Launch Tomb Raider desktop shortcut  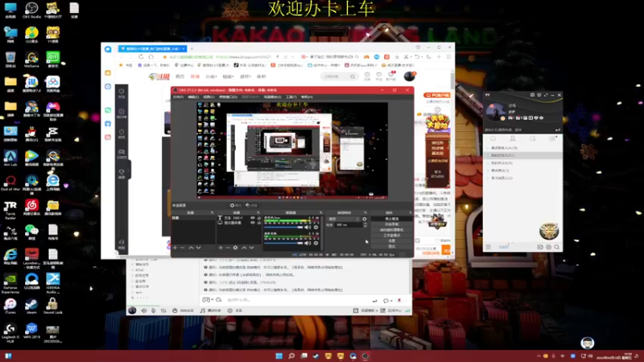10,210
